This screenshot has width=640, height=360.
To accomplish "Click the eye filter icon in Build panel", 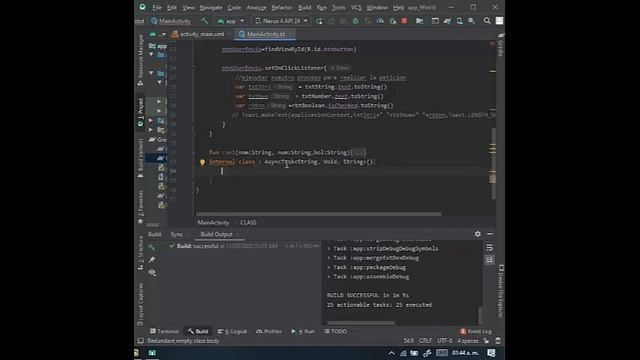I will (152, 272).
